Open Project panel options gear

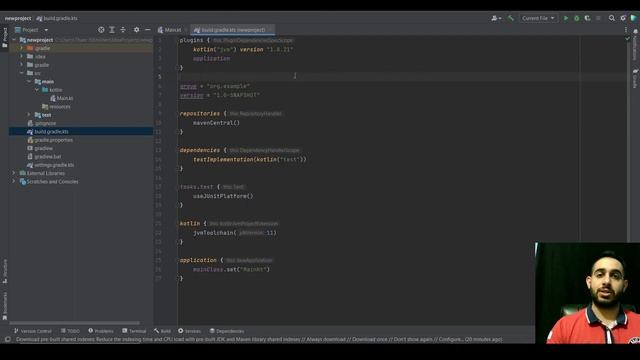pos(136,30)
